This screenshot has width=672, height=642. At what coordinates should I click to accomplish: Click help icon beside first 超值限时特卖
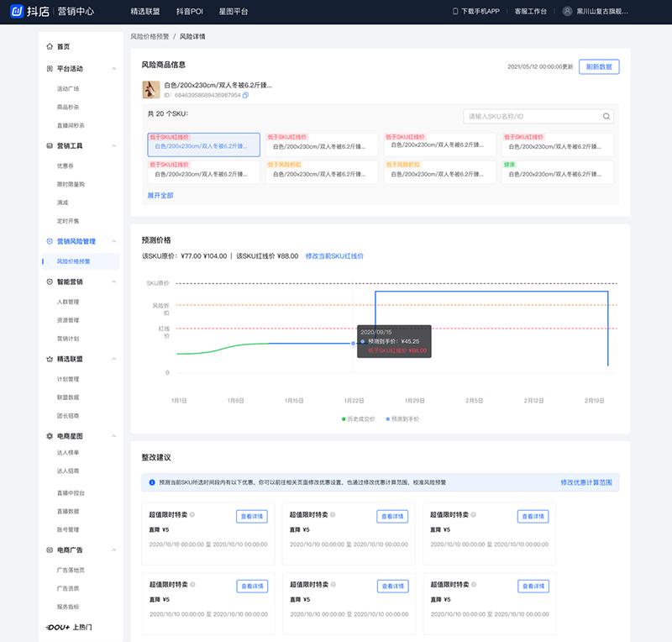coord(192,515)
